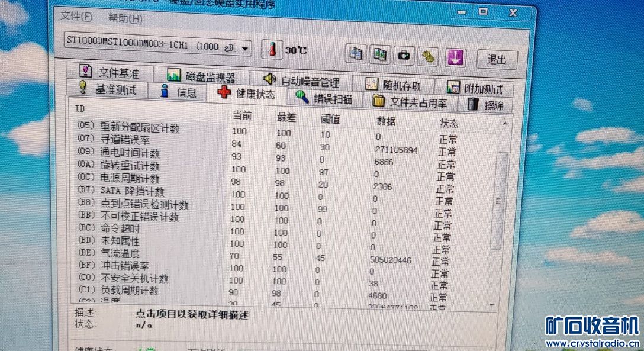Minimize the HD Tune window
644x351 pixels.
click(x=462, y=12)
